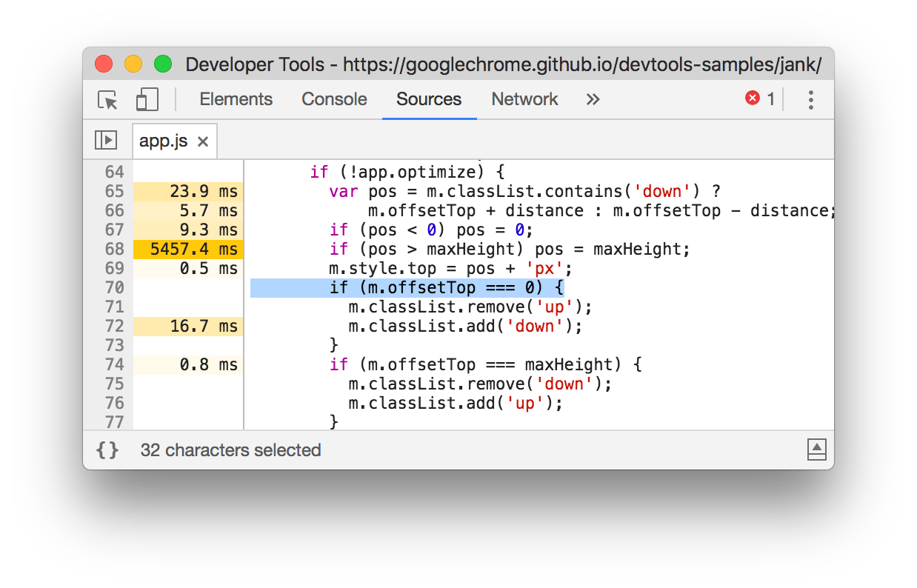Viewport: 917px width, 588px height.
Task: Select the highlighted offsetTop condition on line 70
Action: pyautogui.click(x=407, y=287)
